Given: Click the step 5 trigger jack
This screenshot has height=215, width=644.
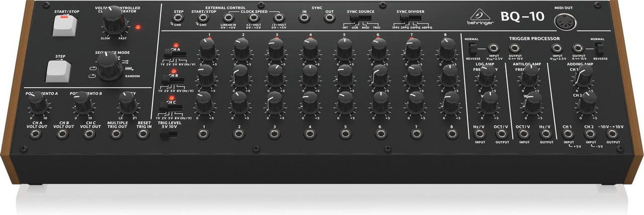Looking at the screenshot, I should (x=345, y=134).
